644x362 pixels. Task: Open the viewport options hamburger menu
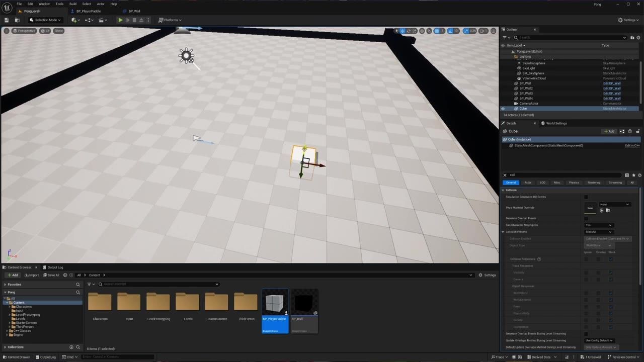(6, 31)
